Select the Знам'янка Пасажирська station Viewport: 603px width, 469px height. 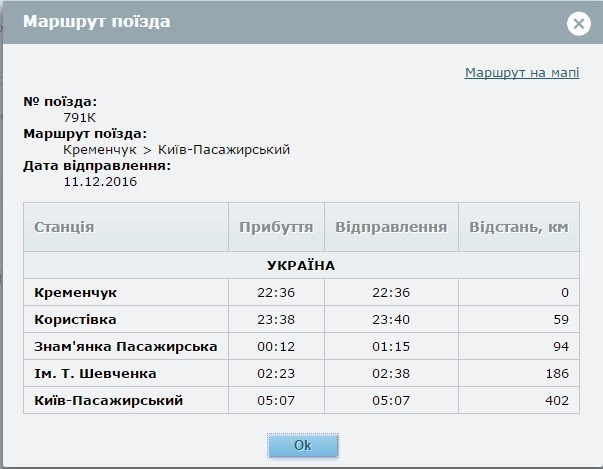[125, 347]
